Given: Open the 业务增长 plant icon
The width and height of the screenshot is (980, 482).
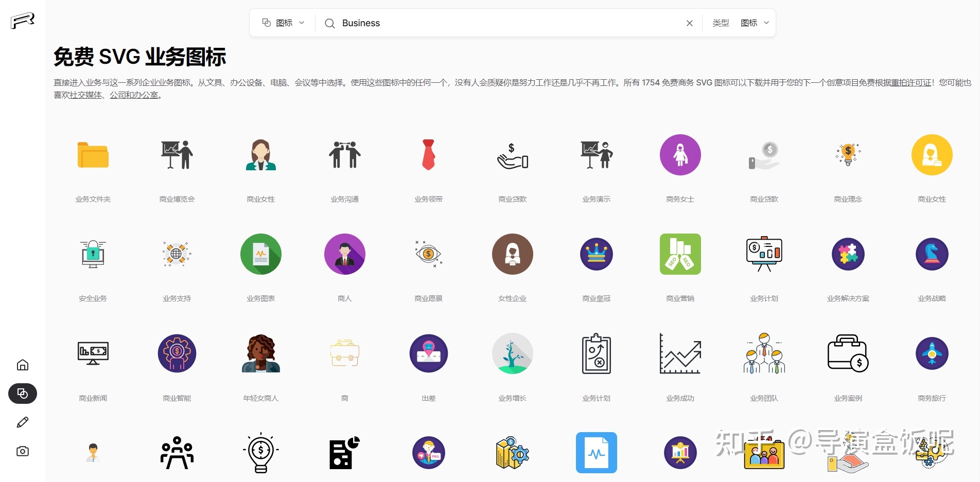Looking at the screenshot, I should pyautogui.click(x=513, y=353).
